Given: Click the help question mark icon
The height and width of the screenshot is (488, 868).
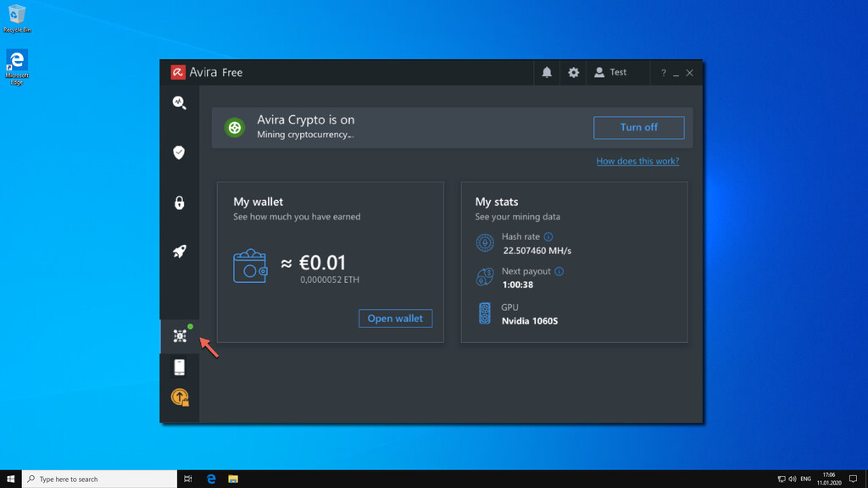Looking at the screenshot, I should 663,73.
